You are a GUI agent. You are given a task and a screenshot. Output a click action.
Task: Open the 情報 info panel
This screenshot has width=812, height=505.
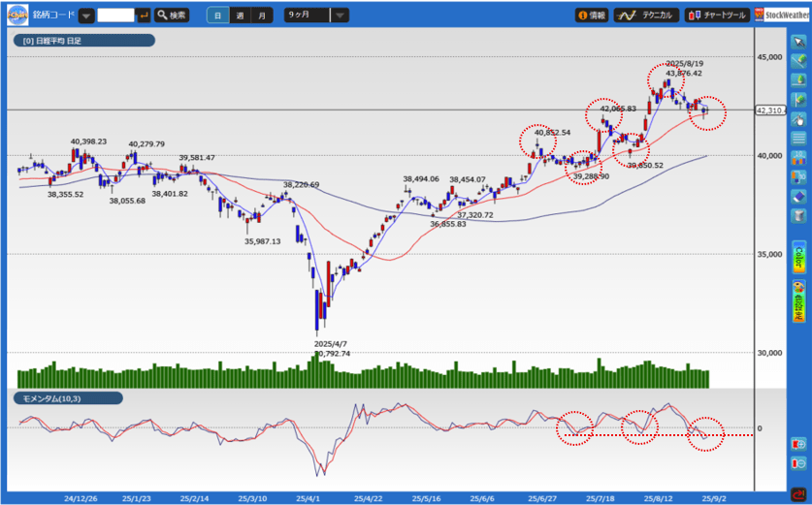pos(592,16)
